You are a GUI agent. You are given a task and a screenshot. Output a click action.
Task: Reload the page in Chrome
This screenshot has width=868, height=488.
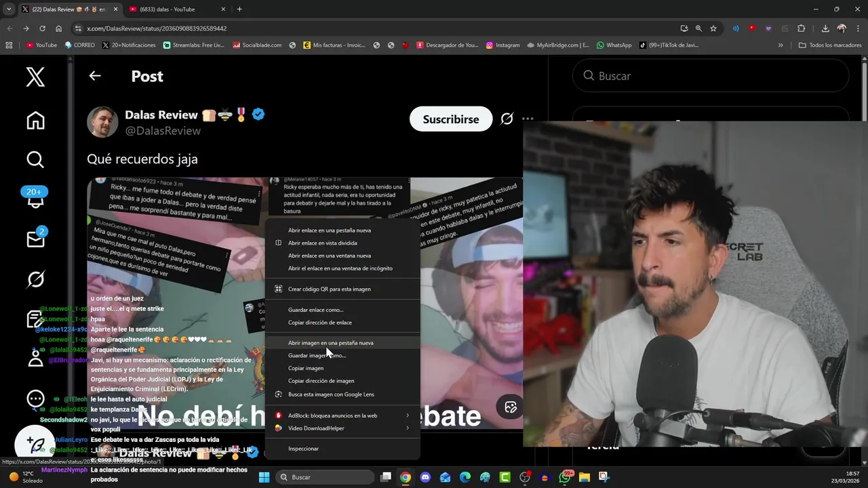tap(42, 28)
